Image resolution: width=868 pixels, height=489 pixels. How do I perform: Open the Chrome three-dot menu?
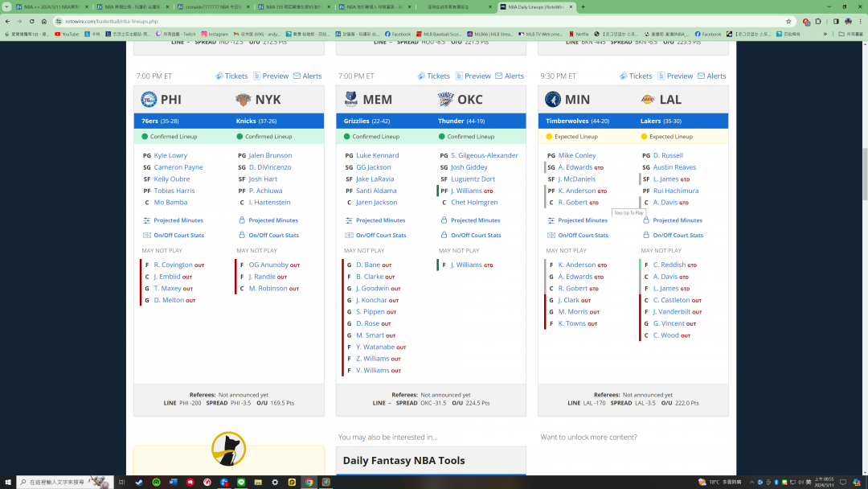(x=860, y=21)
